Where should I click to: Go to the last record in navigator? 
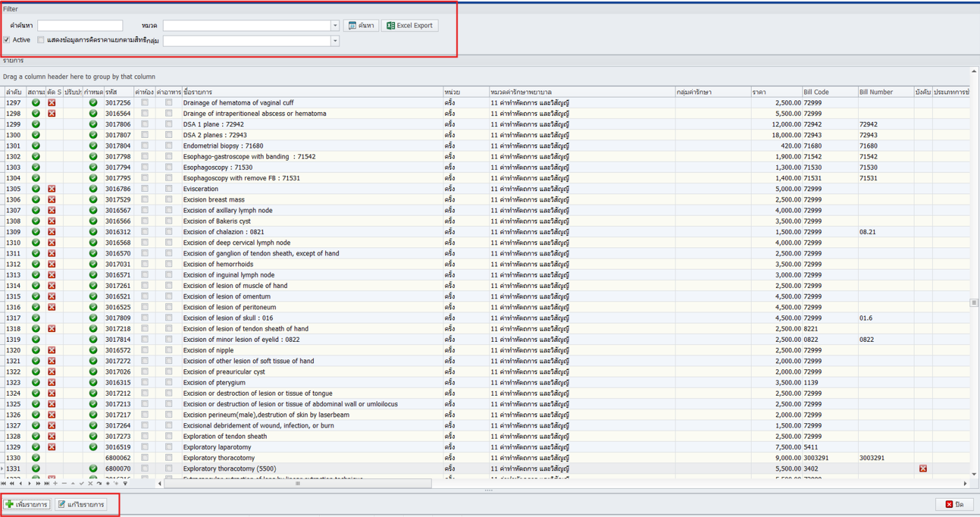coord(47,483)
